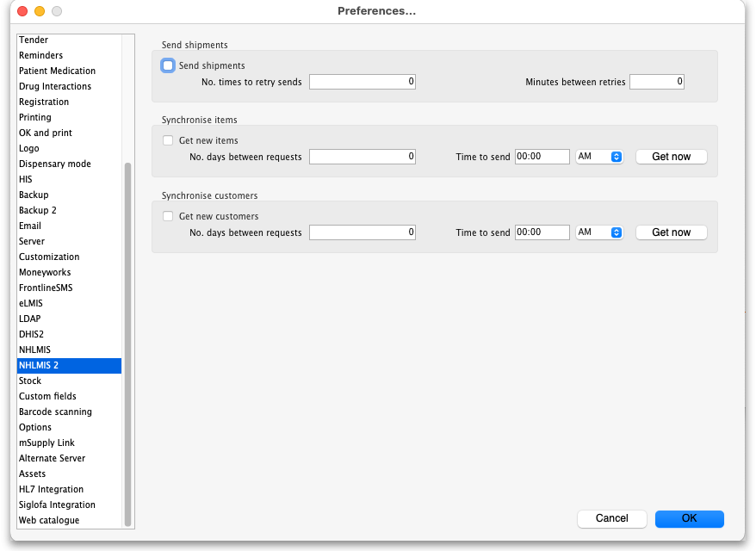This screenshot has width=756, height=551.
Task: Check the Get new customers option
Action: point(169,216)
